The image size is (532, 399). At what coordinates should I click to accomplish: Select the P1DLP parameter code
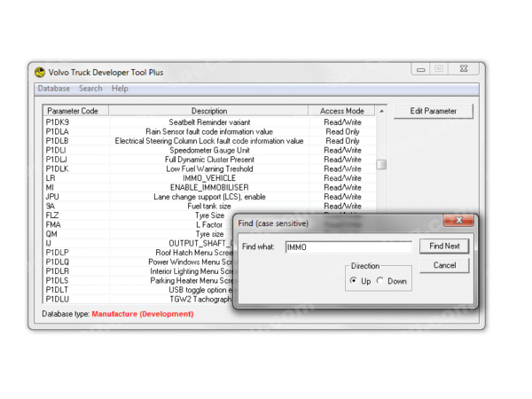pyautogui.click(x=58, y=253)
